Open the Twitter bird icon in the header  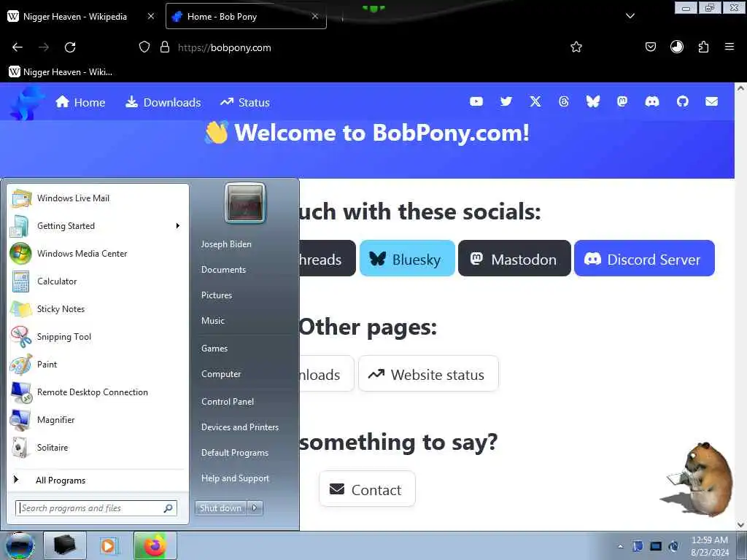pyautogui.click(x=506, y=101)
